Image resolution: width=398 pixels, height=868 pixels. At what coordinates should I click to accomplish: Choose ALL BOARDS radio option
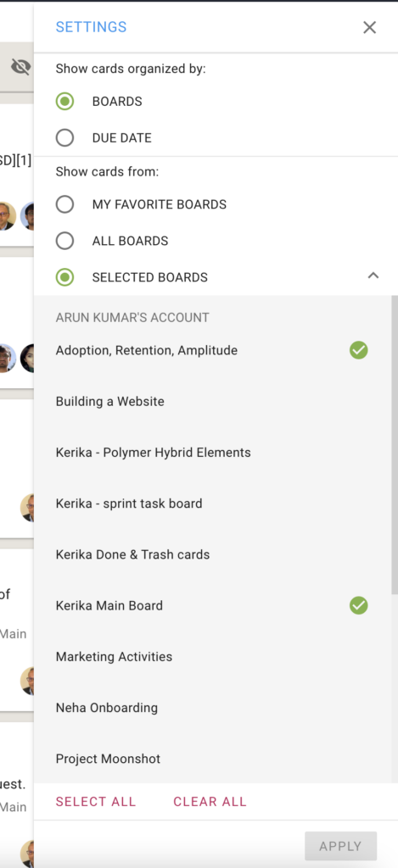pos(64,241)
